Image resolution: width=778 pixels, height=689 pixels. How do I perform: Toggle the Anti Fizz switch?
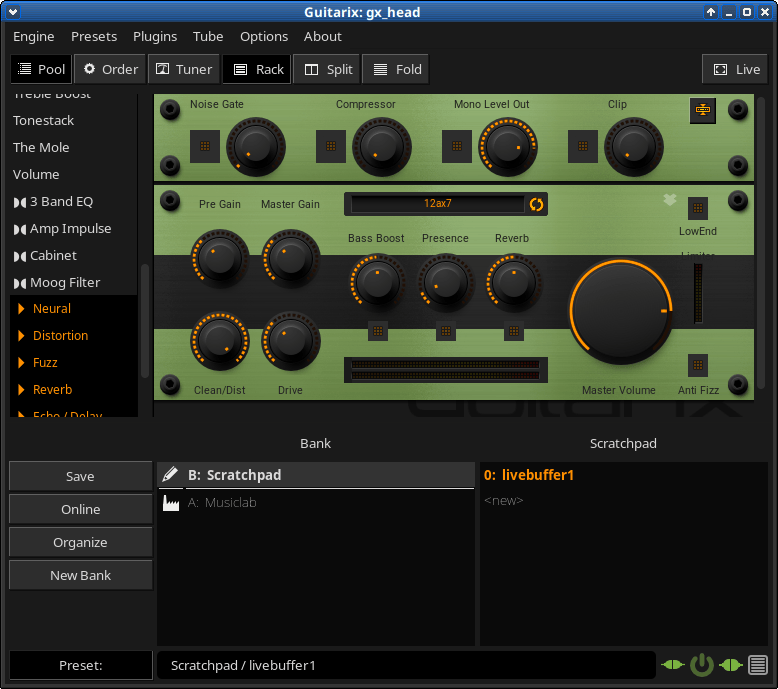[x=698, y=366]
